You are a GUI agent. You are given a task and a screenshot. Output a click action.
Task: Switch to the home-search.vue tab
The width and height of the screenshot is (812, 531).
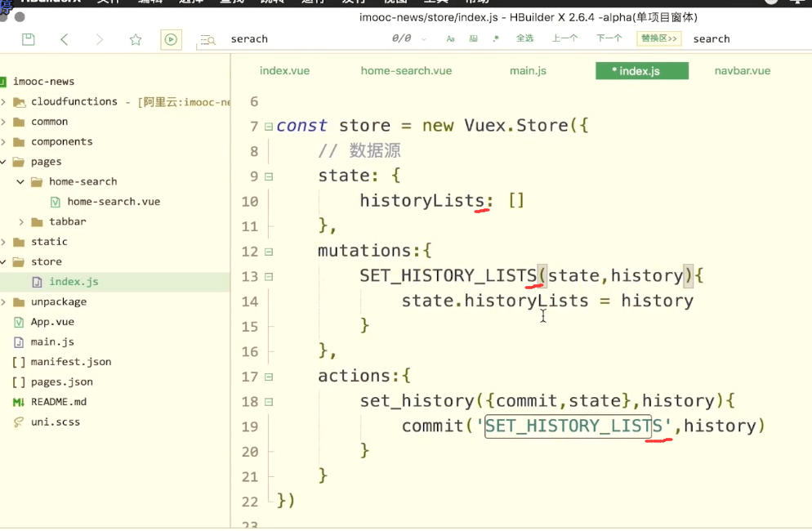407,71
